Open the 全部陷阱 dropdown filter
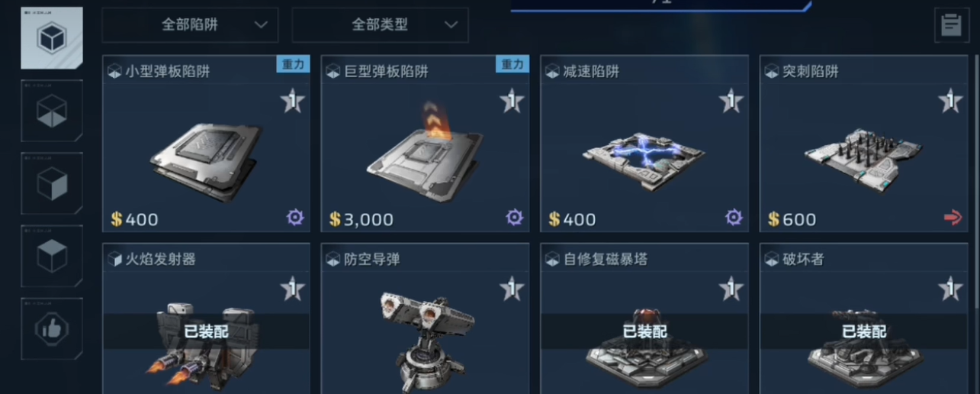The width and height of the screenshot is (980, 394). tap(190, 25)
